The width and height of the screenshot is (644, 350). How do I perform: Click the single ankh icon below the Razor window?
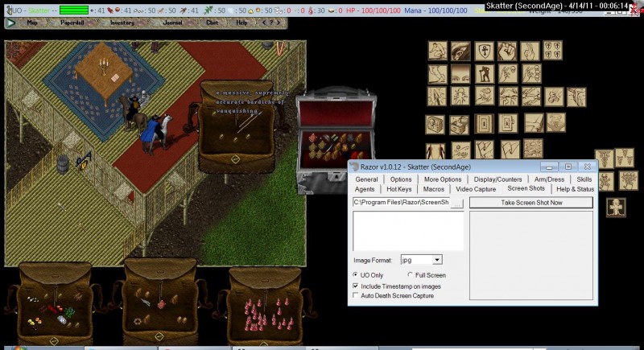pyautogui.click(x=617, y=206)
